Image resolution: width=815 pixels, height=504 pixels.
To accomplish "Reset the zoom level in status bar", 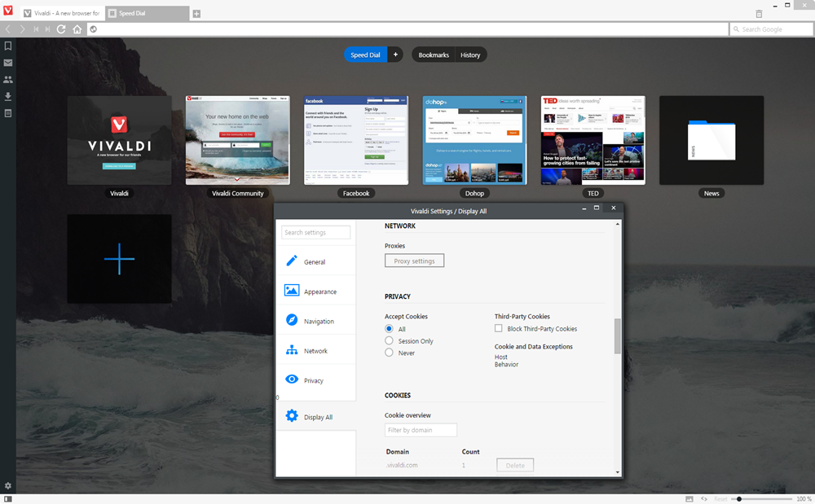I will [x=720, y=499].
